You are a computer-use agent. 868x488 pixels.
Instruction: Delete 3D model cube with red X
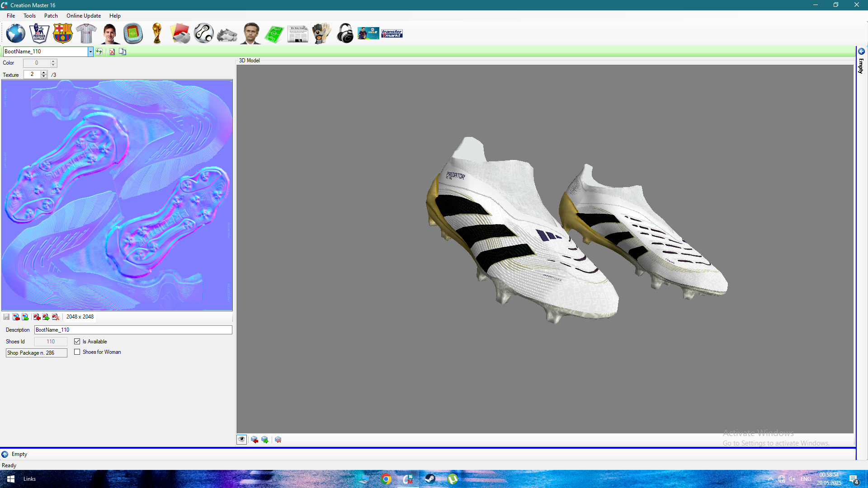pos(278,440)
